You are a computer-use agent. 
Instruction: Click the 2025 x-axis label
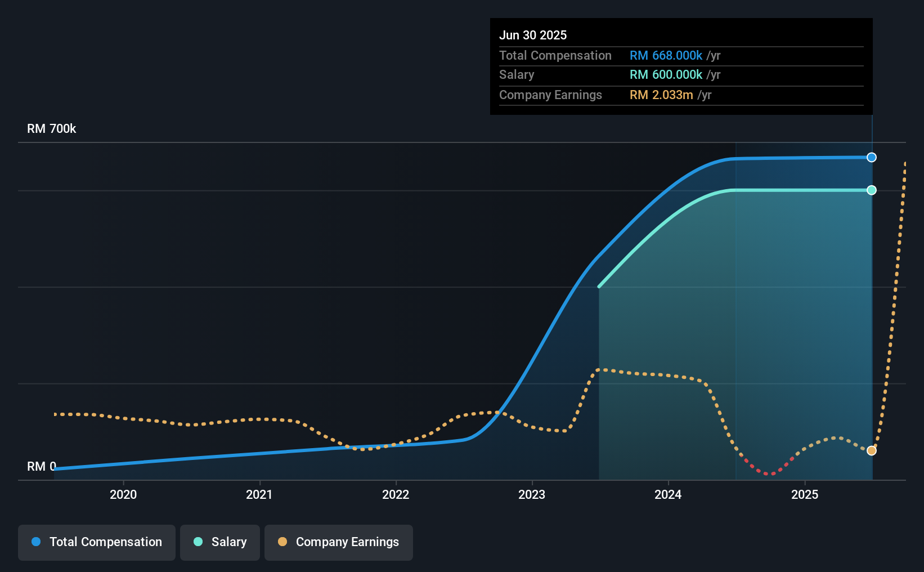click(x=805, y=494)
